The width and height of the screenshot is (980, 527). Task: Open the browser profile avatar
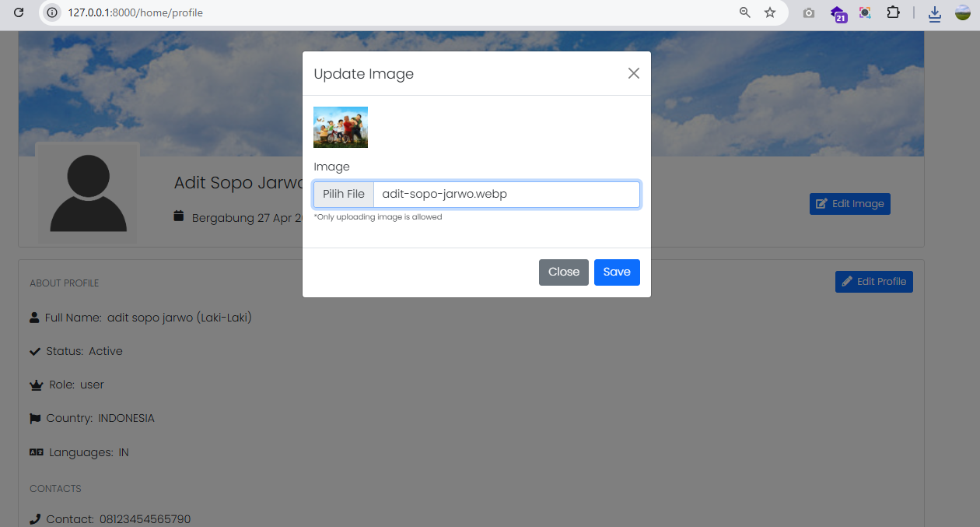tap(963, 12)
